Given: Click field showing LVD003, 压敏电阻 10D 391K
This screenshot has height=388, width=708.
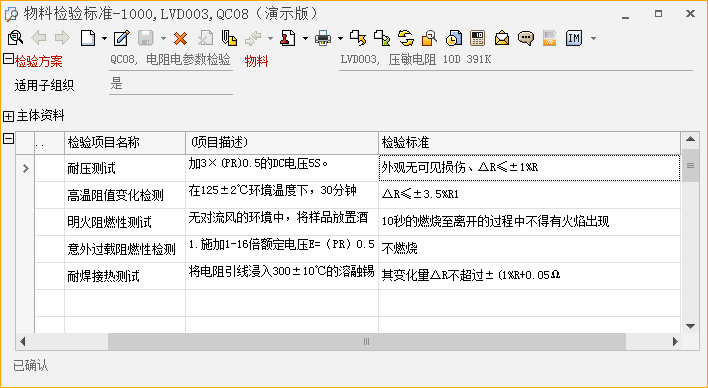Looking at the screenshot, I should (516, 61).
